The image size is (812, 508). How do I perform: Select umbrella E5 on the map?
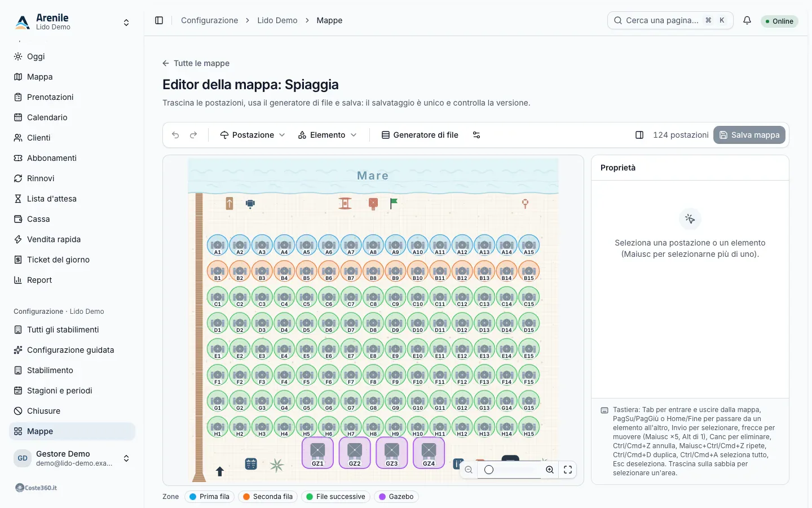click(x=306, y=349)
